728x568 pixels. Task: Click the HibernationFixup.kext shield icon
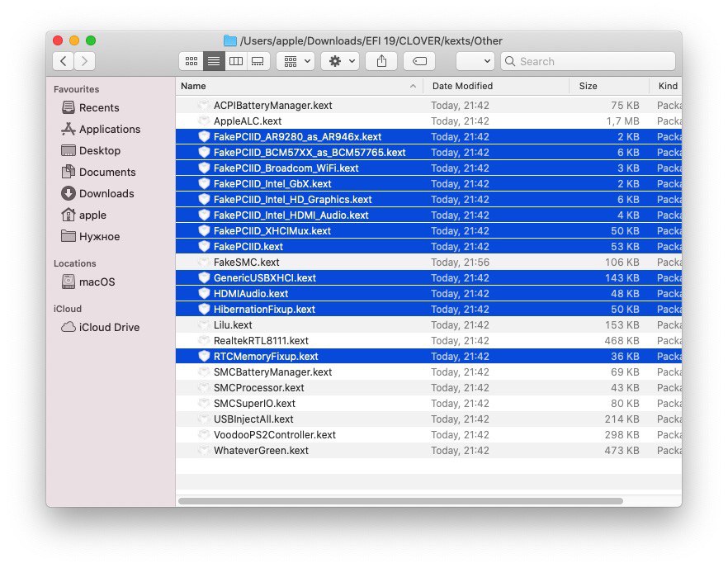tap(204, 310)
